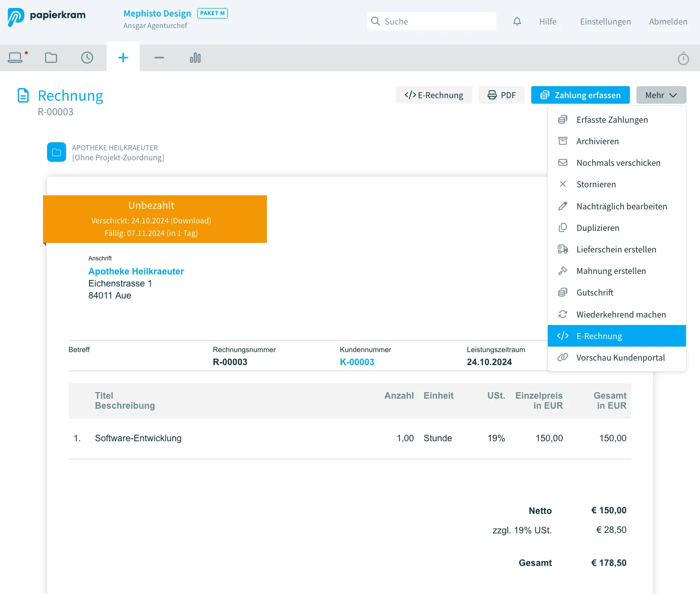700x594 pixels.
Task: Choose Archivieren from the menu
Action: (x=617, y=141)
